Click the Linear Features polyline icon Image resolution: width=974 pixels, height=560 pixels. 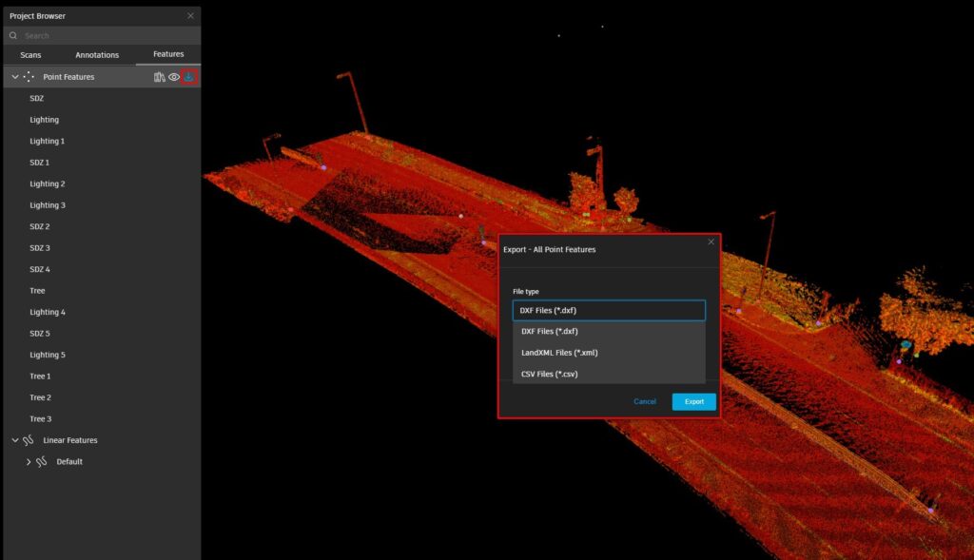(29, 440)
